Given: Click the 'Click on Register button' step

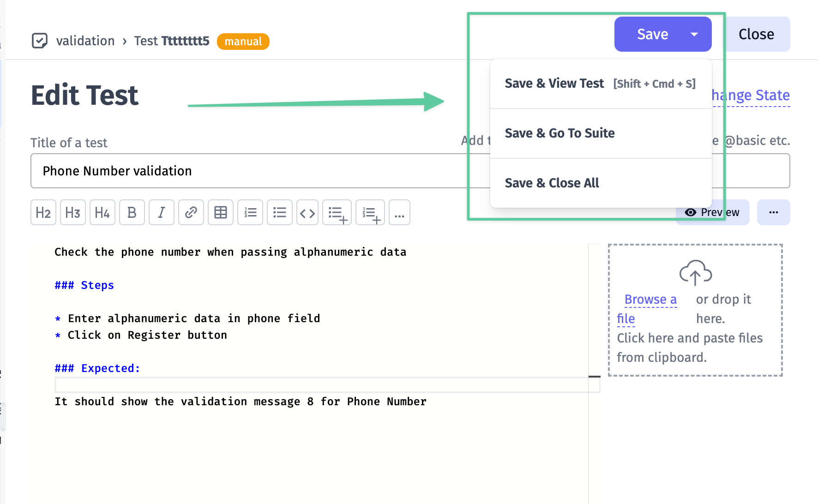Looking at the screenshot, I should pos(147,335).
